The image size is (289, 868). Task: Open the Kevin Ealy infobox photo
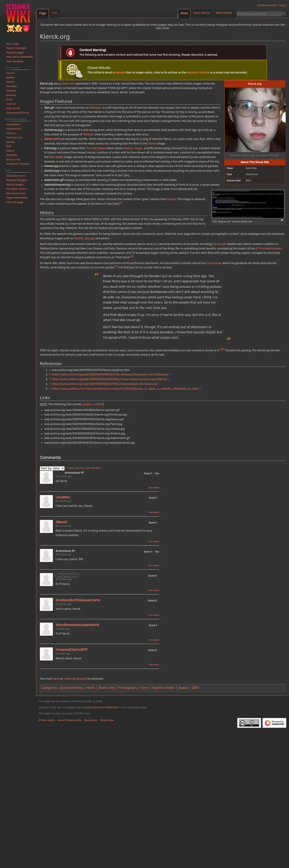click(255, 120)
